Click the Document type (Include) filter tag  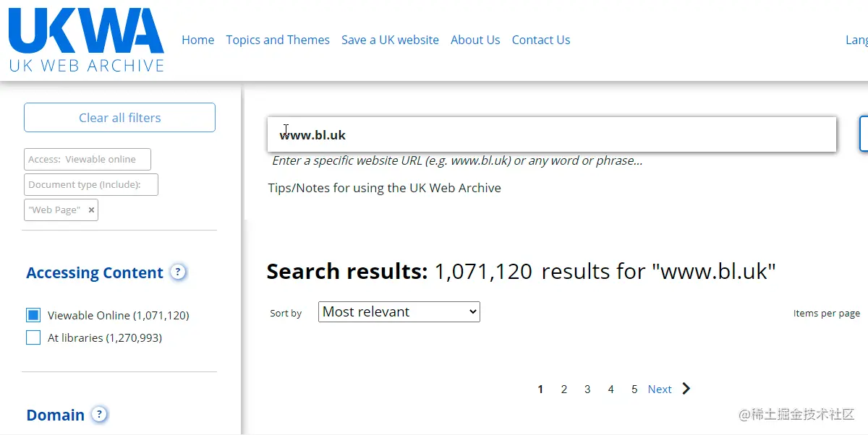(91, 184)
